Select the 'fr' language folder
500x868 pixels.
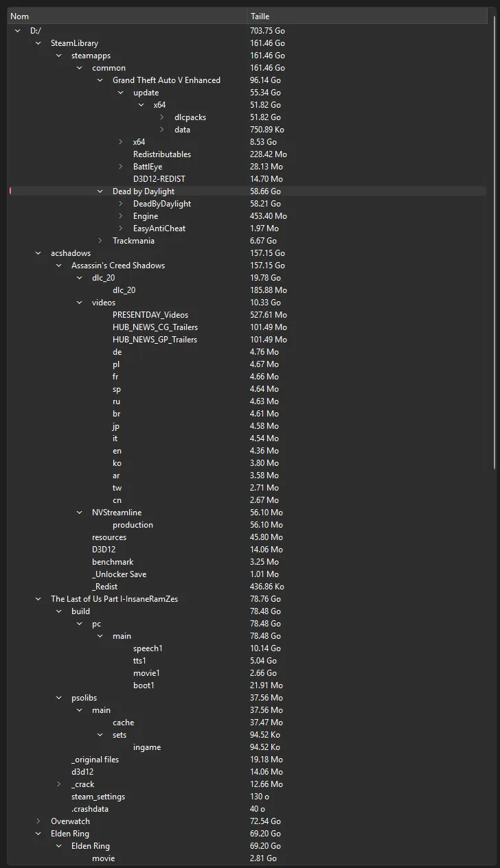[247, 377]
